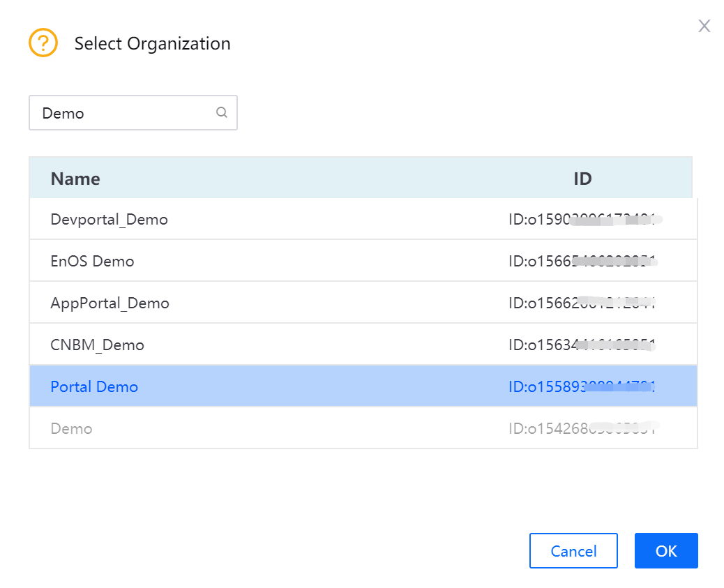Screen dimensions: 724x588
Task: Pick the CNBM_Demo organization
Action: coord(98,345)
